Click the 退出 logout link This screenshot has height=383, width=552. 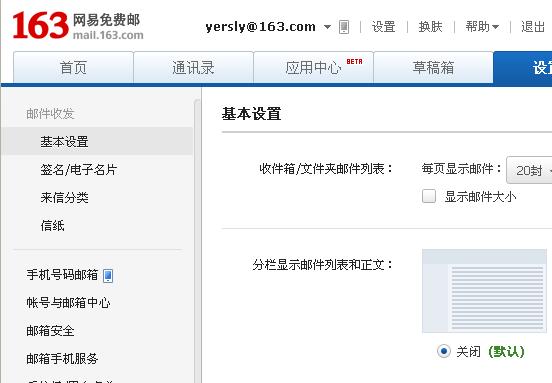(x=533, y=27)
